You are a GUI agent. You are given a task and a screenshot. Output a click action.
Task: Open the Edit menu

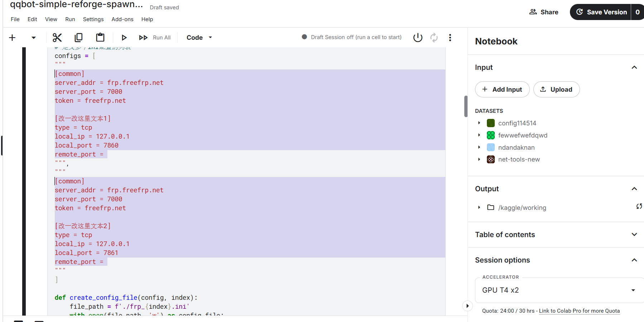click(32, 19)
